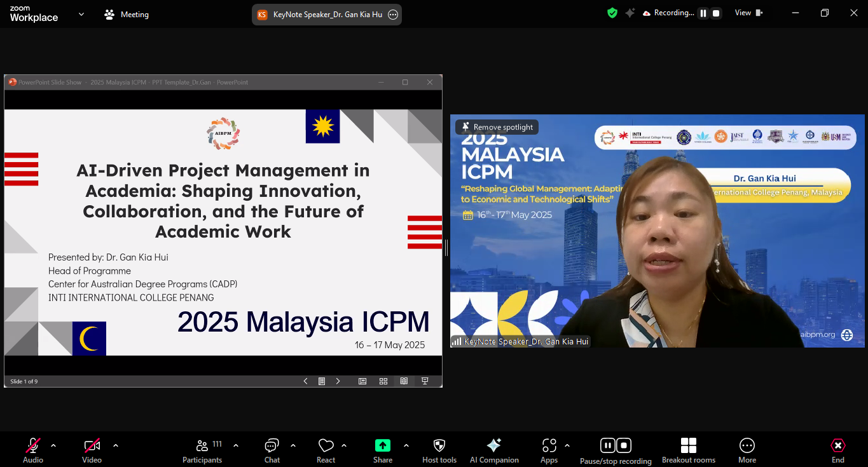Expand share options caret next to Share

coord(406,445)
